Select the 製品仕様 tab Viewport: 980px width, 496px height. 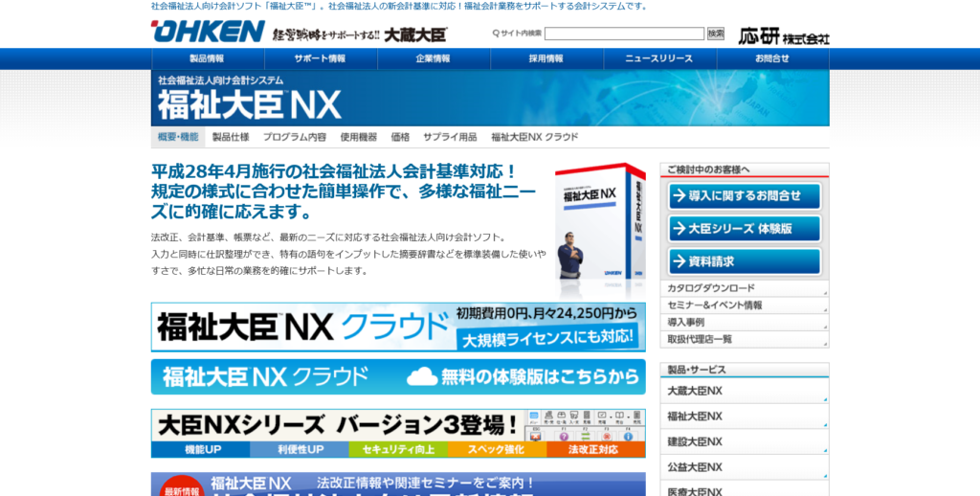[x=231, y=137]
